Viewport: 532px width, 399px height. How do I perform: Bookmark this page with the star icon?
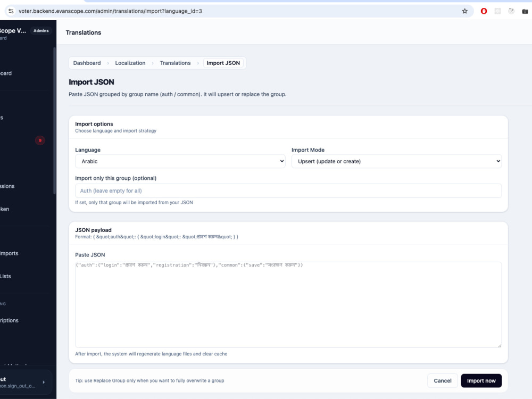[x=464, y=11]
